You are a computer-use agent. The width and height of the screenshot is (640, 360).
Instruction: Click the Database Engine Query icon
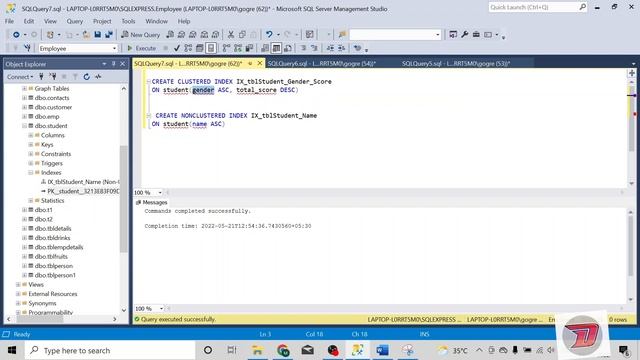click(x=170, y=35)
